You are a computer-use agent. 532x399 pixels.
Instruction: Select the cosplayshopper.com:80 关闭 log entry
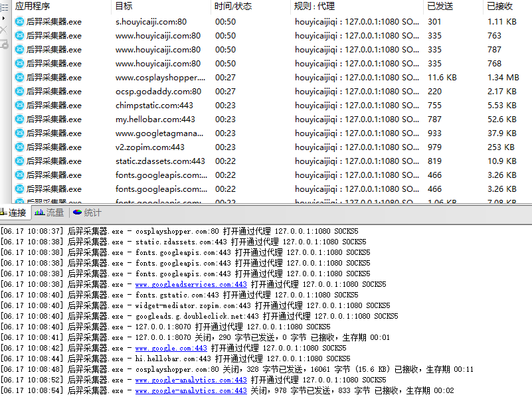click(x=237, y=369)
